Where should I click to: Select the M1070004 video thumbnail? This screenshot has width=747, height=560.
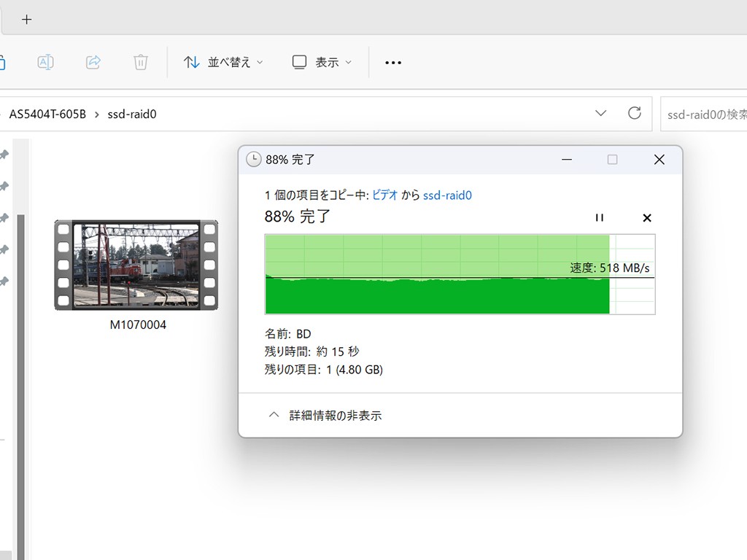click(136, 265)
